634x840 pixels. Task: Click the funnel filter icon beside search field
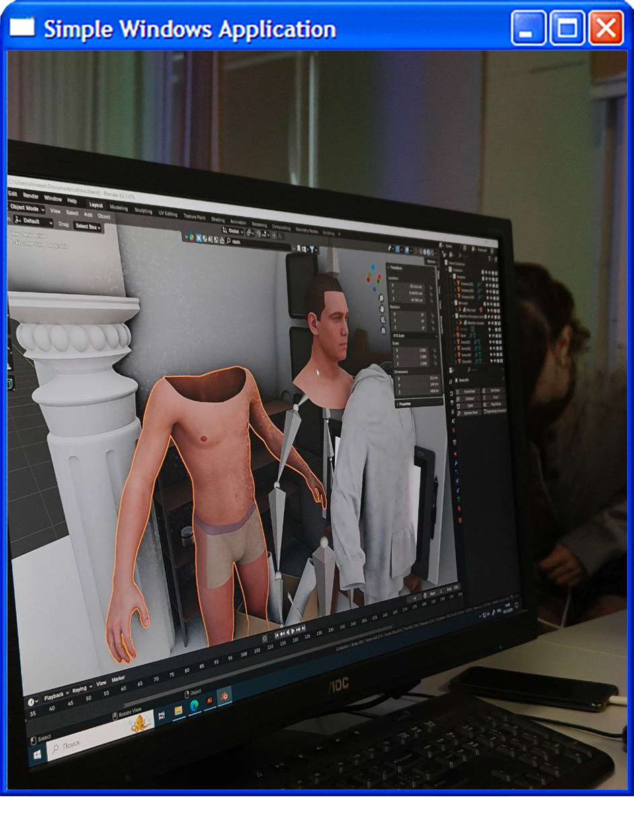(x=313, y=250)
